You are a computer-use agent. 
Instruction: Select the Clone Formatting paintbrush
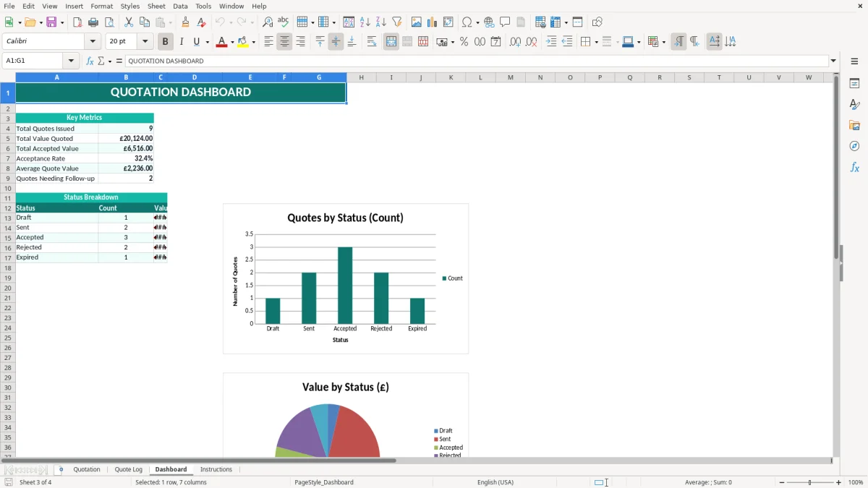[186, 22]
